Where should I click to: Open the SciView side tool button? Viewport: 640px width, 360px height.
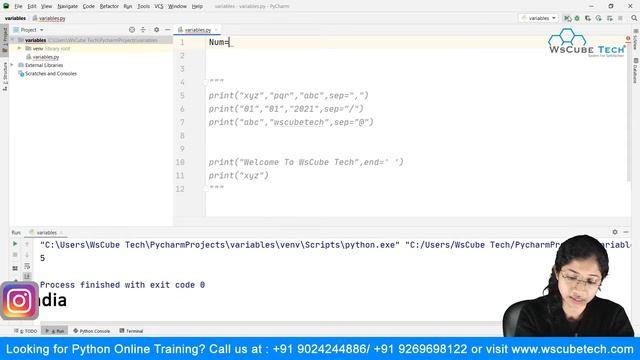click(x=636, y=39)
